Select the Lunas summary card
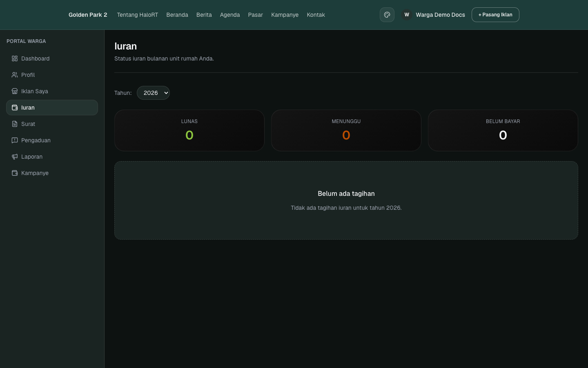 pos(189,130)
